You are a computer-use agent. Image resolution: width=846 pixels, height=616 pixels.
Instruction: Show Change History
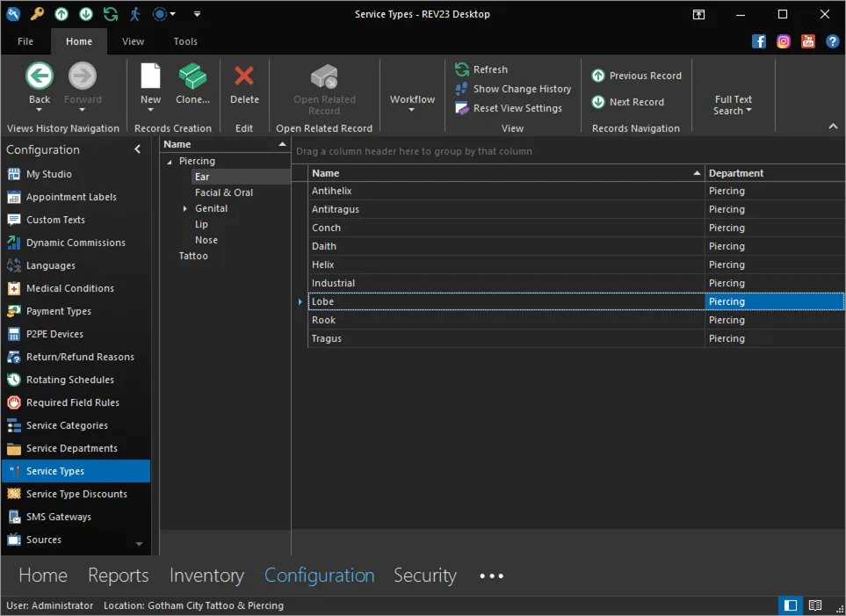513,89
